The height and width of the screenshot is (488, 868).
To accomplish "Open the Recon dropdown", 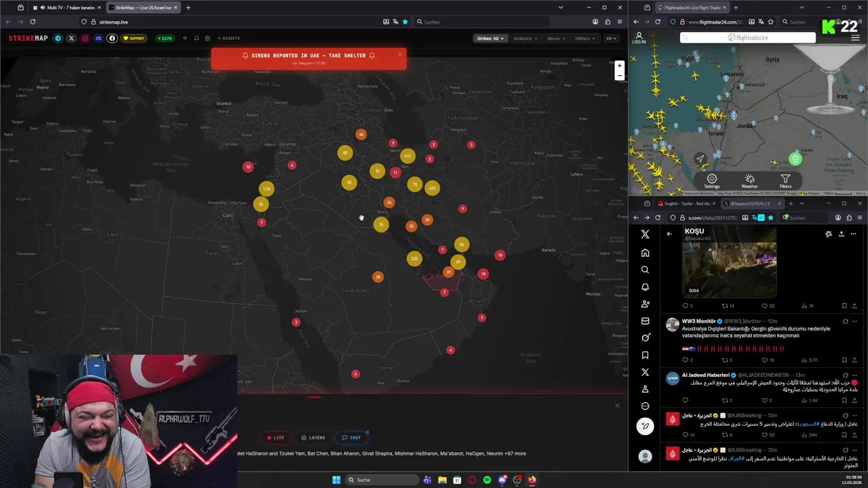I will [x=555, y=39].
